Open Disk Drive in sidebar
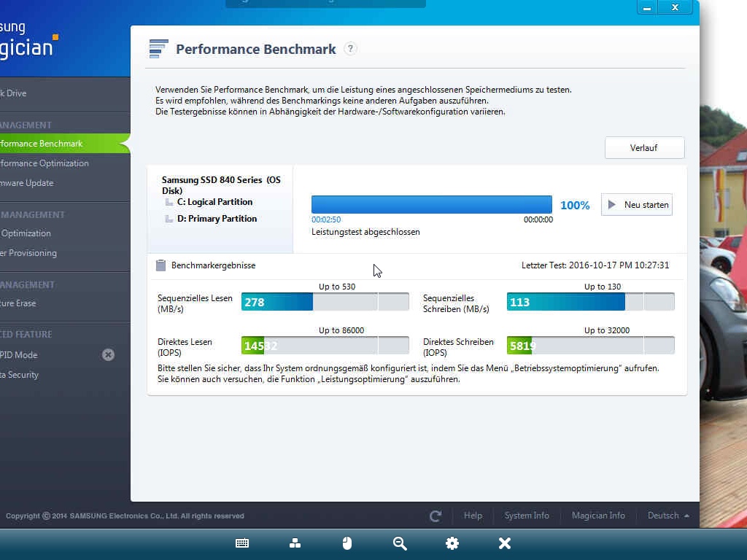Image resolution: width=747 pixels, height=560 pixels. click(13, 93)
